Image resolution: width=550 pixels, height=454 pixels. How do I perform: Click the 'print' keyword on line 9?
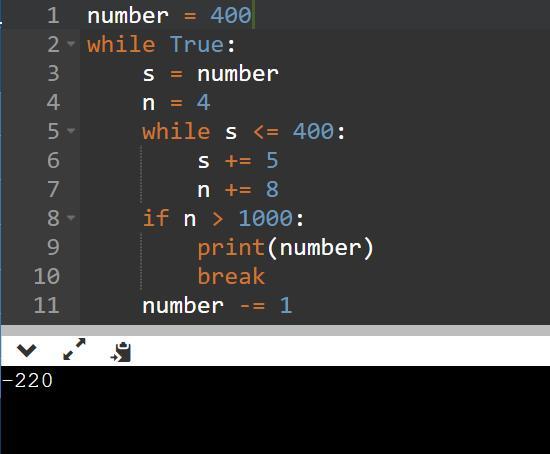point(231,248)
